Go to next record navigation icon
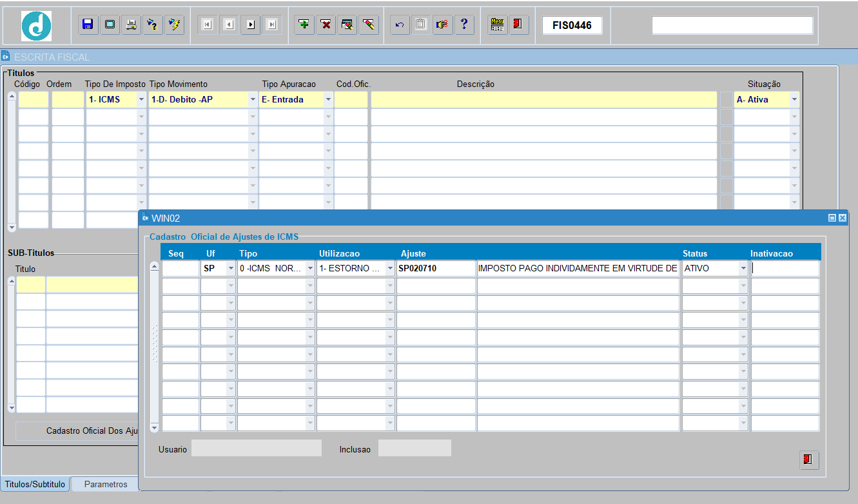Image resolution: width=858 pixels, height=504 pixels. pyautogui.click(x=251, y=25)
